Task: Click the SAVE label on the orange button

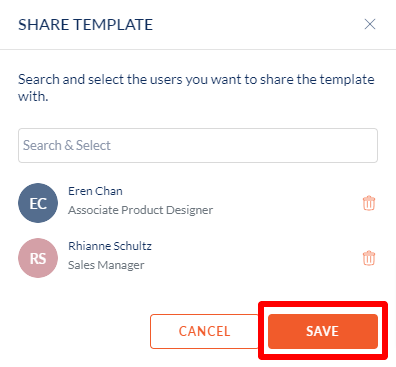Action: [x=322, y=331]
